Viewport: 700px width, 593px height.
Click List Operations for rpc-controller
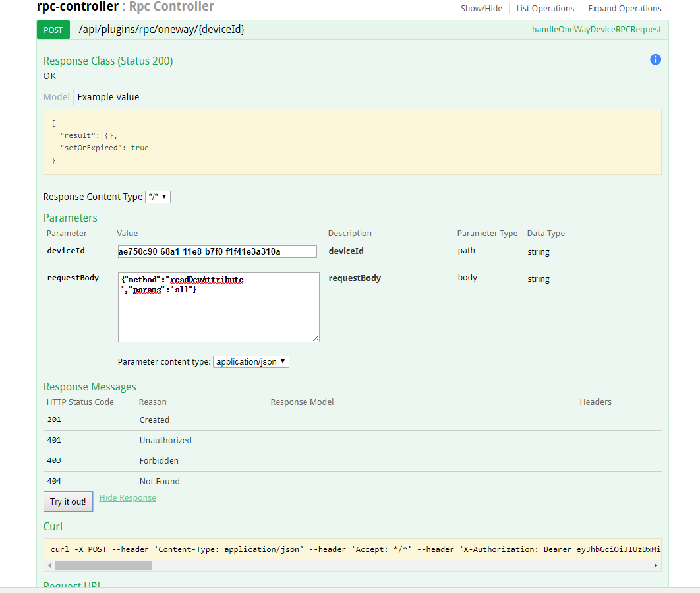[x=545, y=8]
